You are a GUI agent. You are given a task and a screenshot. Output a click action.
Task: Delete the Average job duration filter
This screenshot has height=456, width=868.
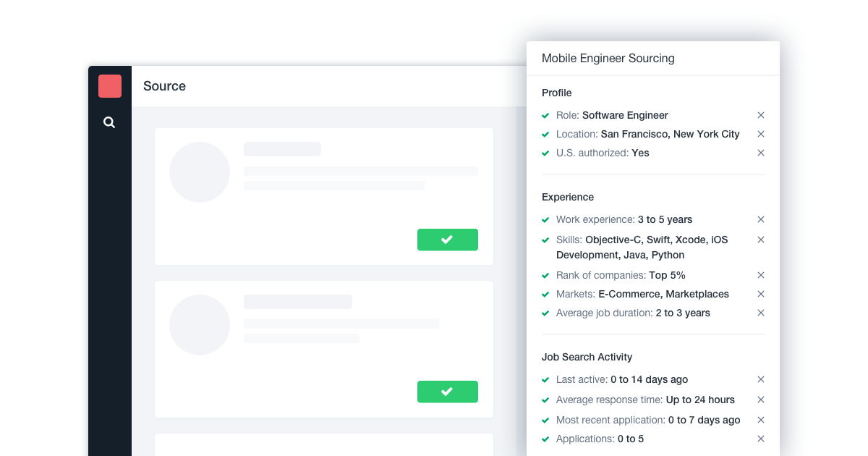tap(760, 313)
